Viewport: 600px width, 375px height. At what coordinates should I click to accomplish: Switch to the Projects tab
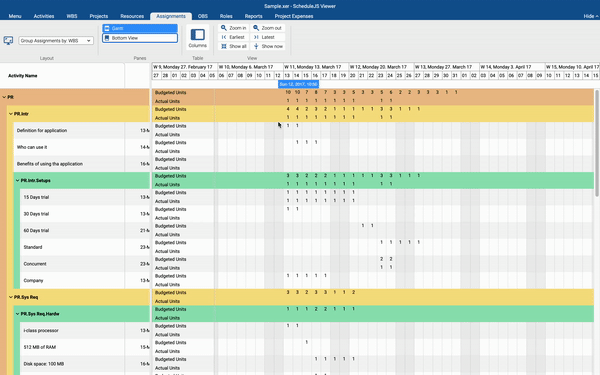(99, 16)
